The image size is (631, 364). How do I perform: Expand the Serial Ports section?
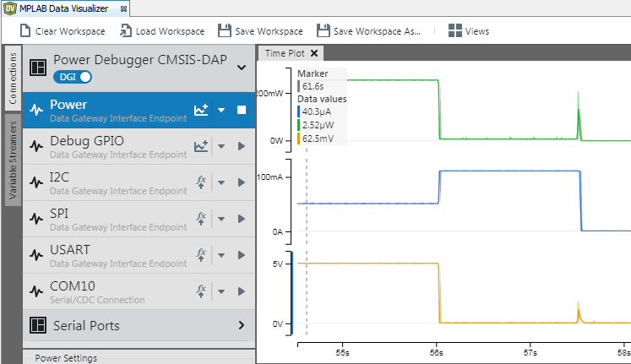click(241, 325)
